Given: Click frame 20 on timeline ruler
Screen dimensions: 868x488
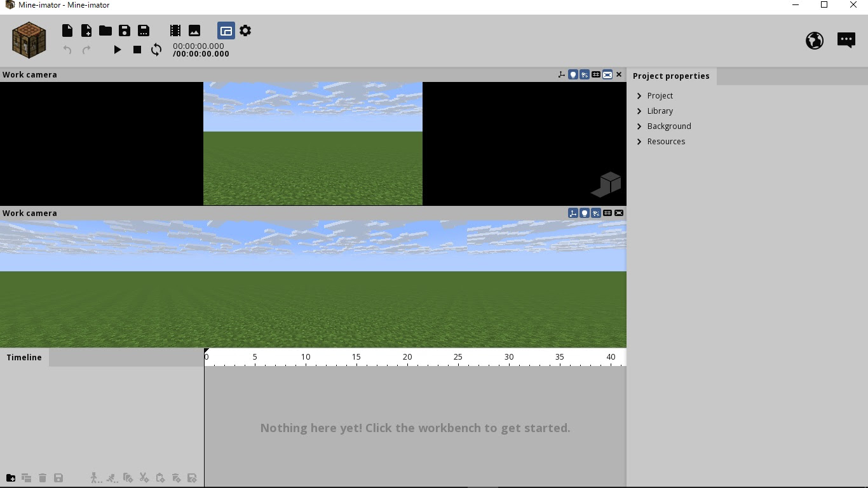Looking at the screenshot, I should pos(407,357).
